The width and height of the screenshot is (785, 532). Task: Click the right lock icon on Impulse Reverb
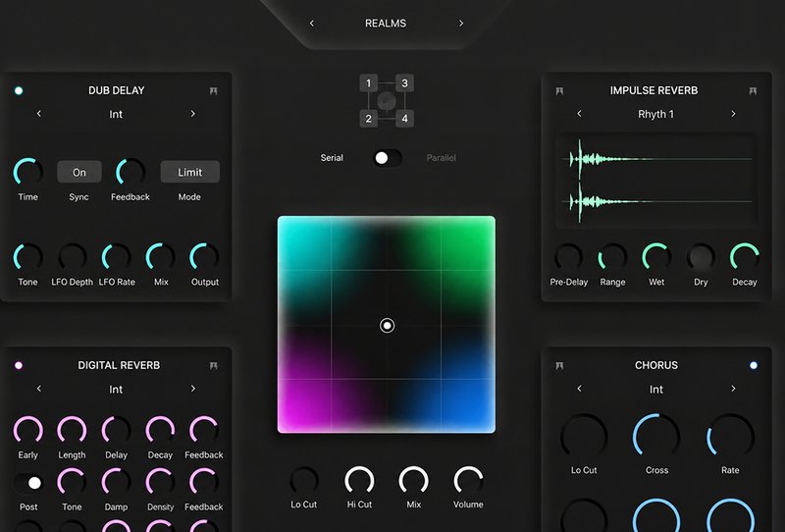point(753,90)
